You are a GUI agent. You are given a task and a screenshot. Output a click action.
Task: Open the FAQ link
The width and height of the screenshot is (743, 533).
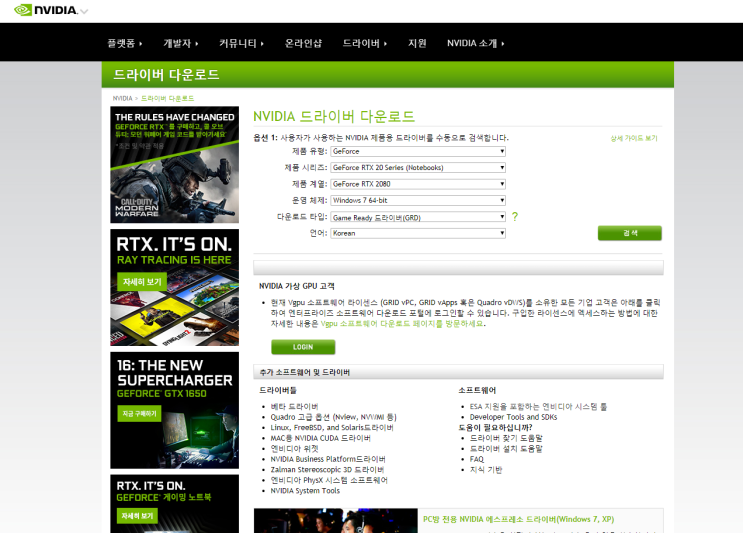point(477,459)
